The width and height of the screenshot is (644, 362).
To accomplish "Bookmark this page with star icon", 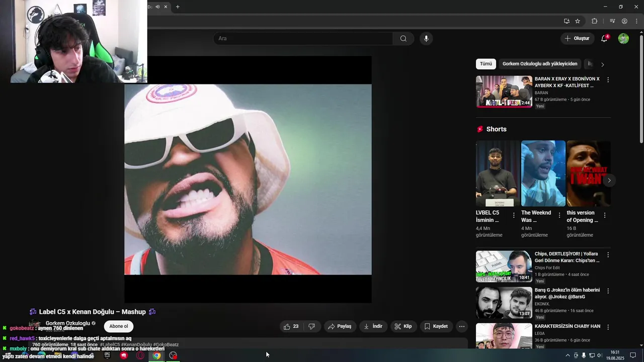I will (x=578, y=21).
